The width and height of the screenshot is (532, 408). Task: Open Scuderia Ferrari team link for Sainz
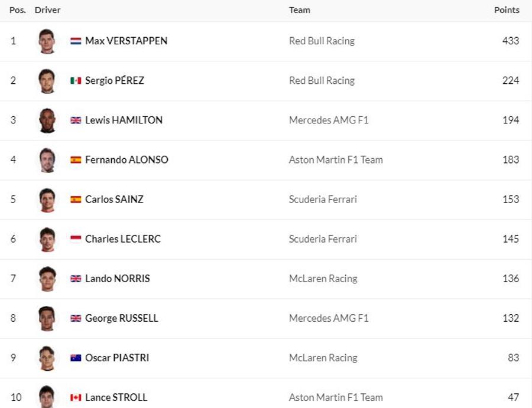323,200
